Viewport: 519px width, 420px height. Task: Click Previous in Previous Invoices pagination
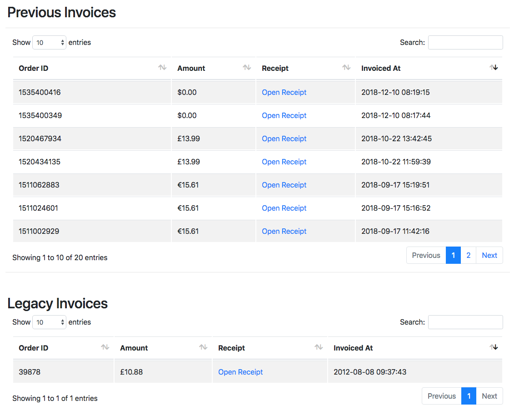coord(426,255)
